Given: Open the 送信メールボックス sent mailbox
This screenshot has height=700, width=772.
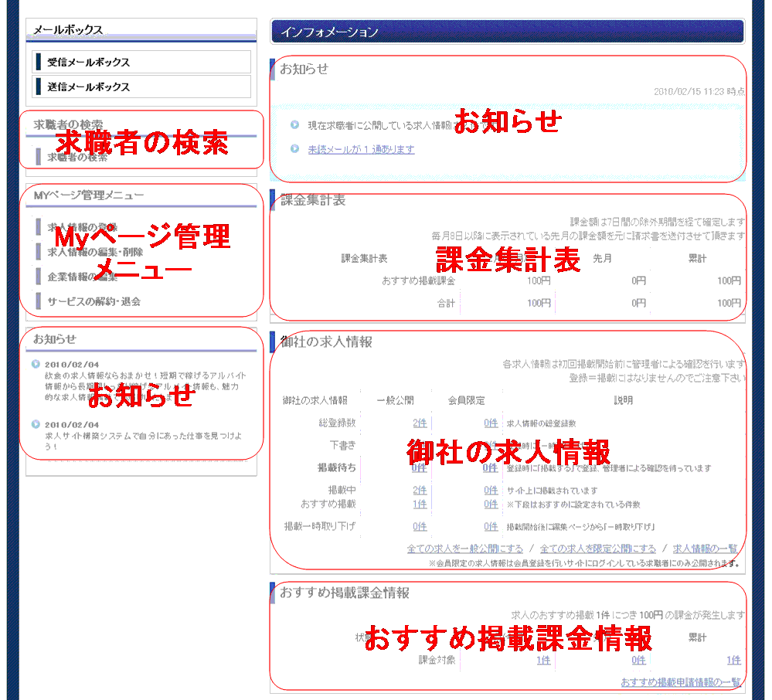Looking at the screenshot, I should click(x=88, y=87).
